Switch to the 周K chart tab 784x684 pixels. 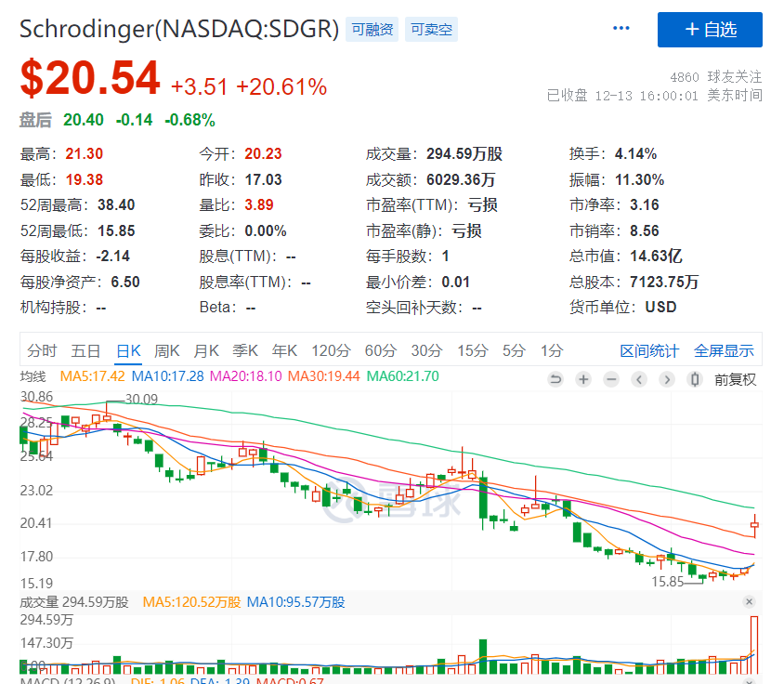point(166,350)
